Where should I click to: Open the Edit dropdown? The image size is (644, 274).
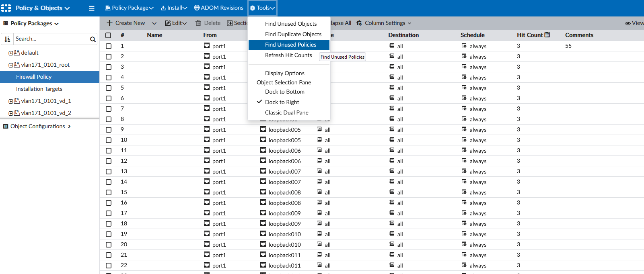tap(176, 23)
